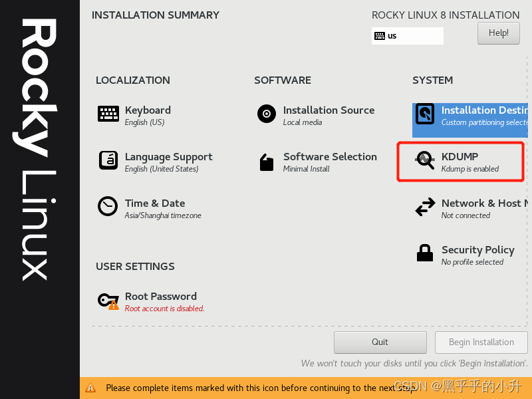This screenshot has width=532, height=399.
Task: Click 'Not connected' network status text
Action: coord(465,215)
